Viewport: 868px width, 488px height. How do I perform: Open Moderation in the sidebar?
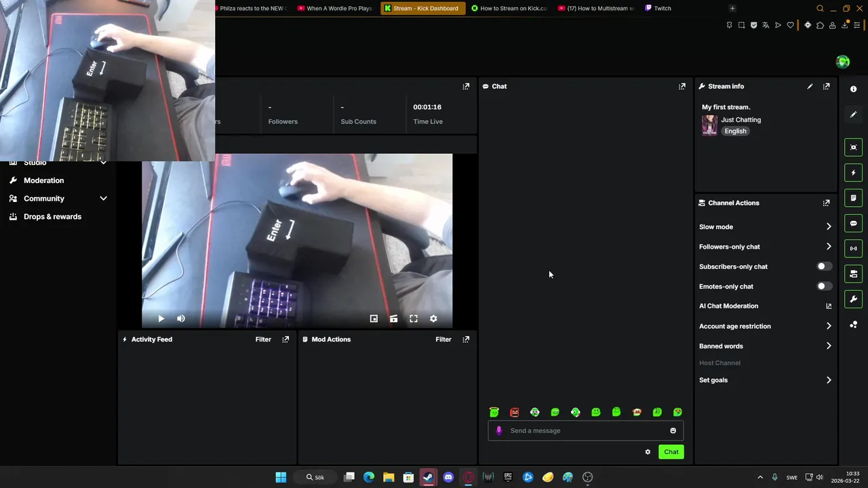pos(43,180)
